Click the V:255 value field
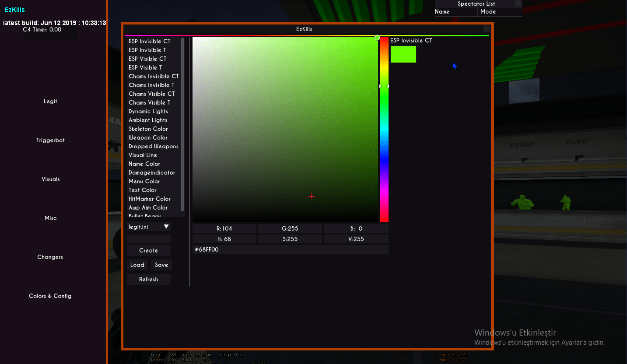The width and height of the screenshot is (627, 364). [x=356, y=239]
